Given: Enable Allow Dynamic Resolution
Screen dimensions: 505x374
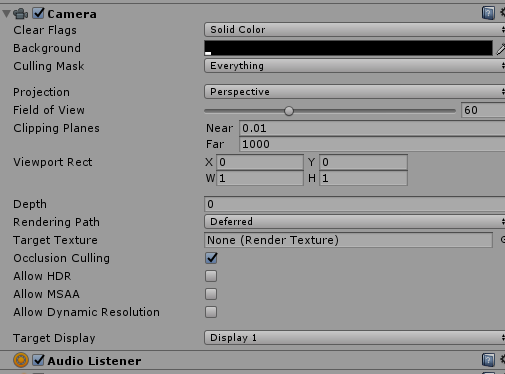Looking at the screenshot, I should 211,312.
